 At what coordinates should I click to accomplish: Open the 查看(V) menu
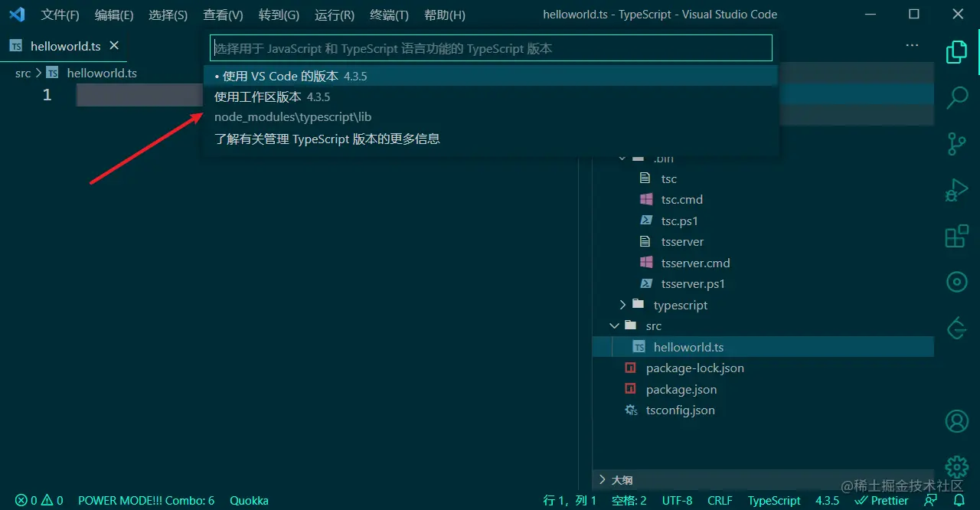tap(223, 15)
